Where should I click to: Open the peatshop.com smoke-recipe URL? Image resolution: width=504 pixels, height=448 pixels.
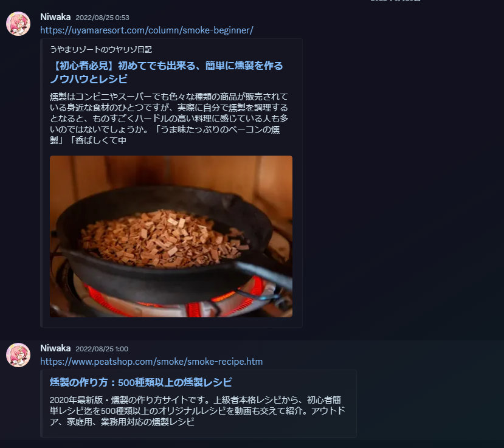151,362
